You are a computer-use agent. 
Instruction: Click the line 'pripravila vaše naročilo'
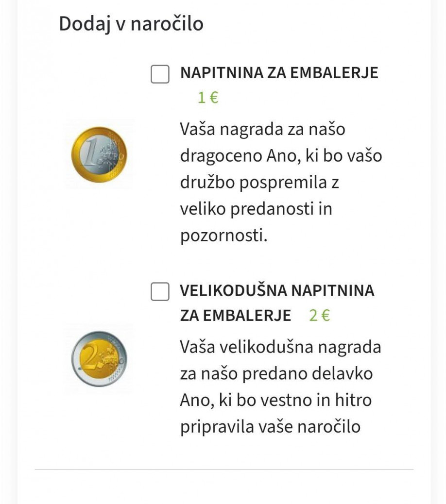[270, 427]
